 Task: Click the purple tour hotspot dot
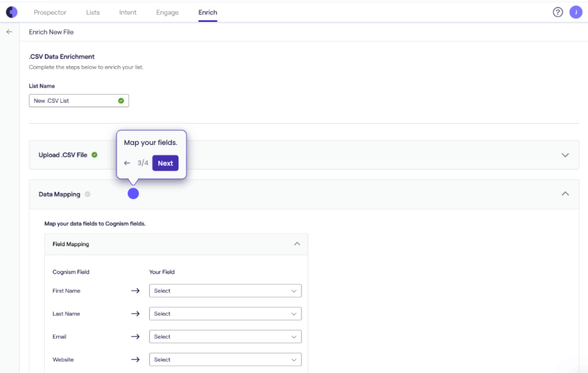133,194
